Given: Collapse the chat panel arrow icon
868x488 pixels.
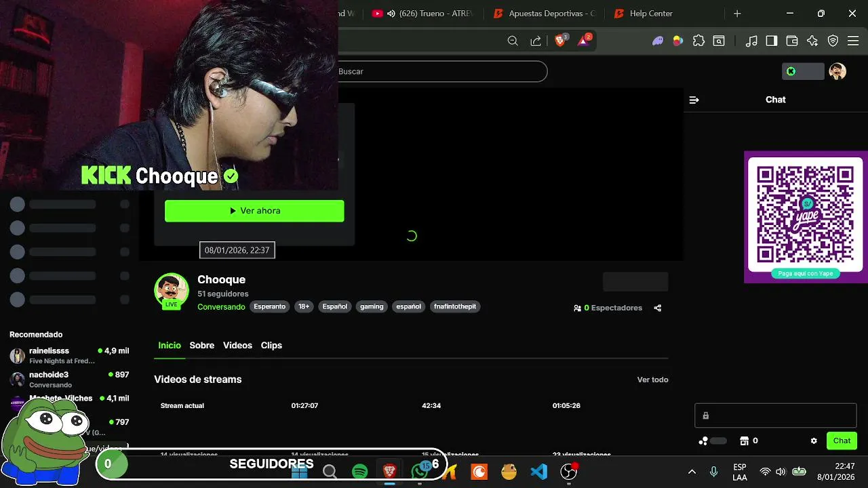Looking at the screenshot, I should pos(694,100).
